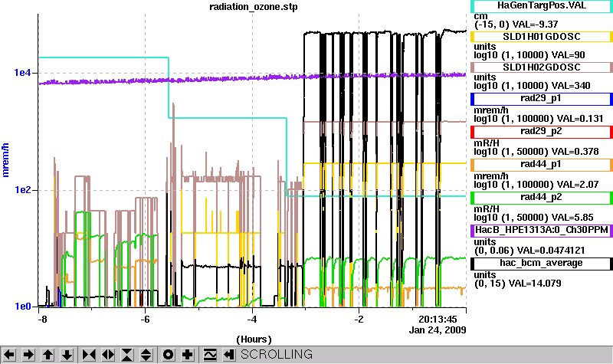Click the plus icon in the toolbar

pyautogui.click(x=188, y=355)
